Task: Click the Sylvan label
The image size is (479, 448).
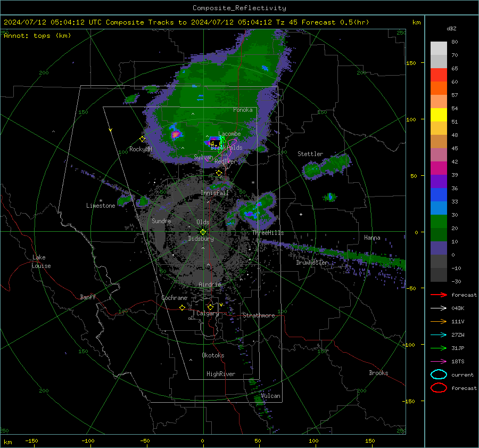Action: (x=203, y=157)
